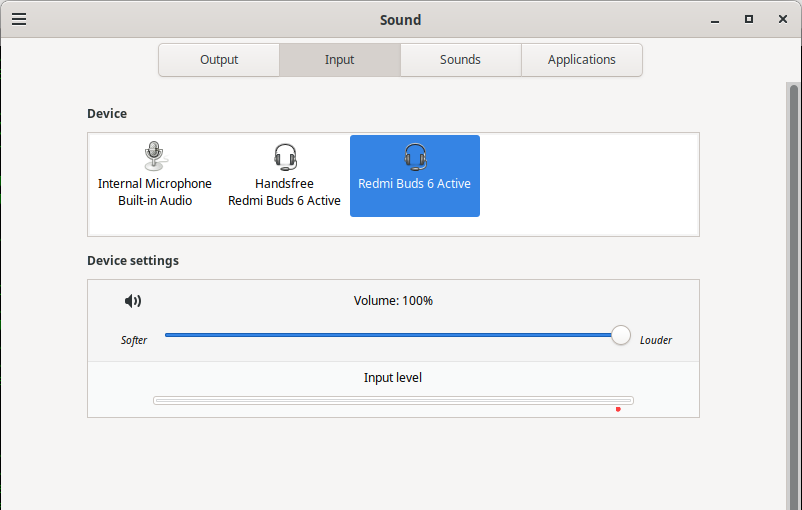Click the 'Internal Microphone Built-in Audio' label

155,192
